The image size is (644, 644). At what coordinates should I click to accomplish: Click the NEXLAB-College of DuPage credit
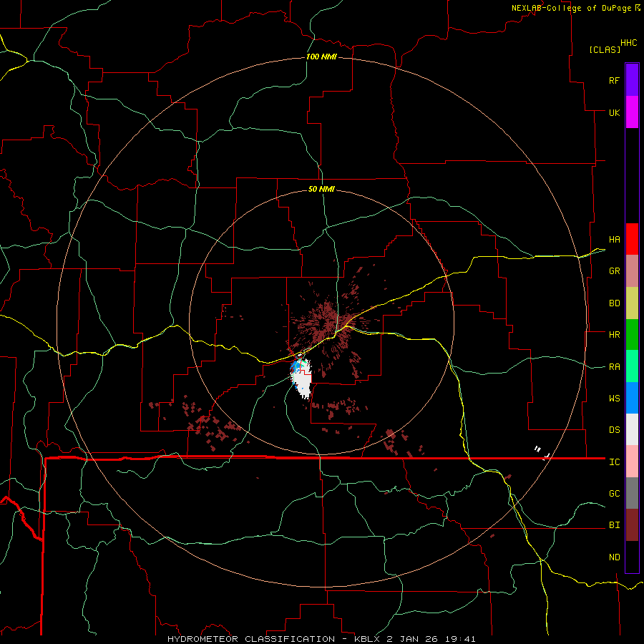571,8
